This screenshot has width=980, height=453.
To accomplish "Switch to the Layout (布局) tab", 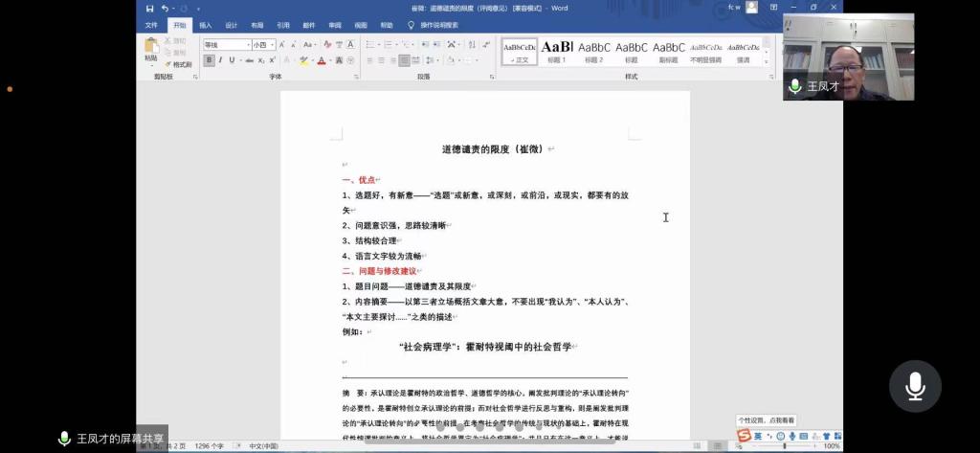I will [257, 26].
